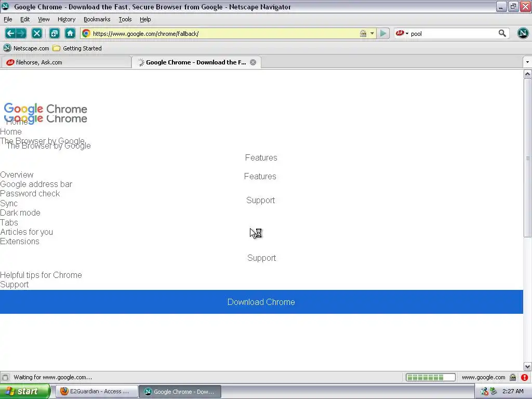The image size is (532, 399).
Task: Open the Windows Start menu
Action: (x=25, y=391)
